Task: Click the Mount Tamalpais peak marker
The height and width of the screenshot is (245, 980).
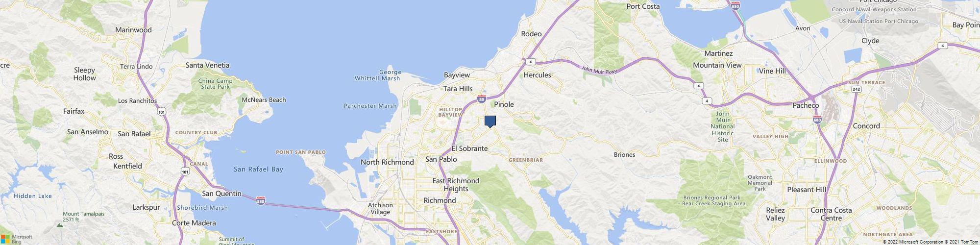Action: coord(59,225)
